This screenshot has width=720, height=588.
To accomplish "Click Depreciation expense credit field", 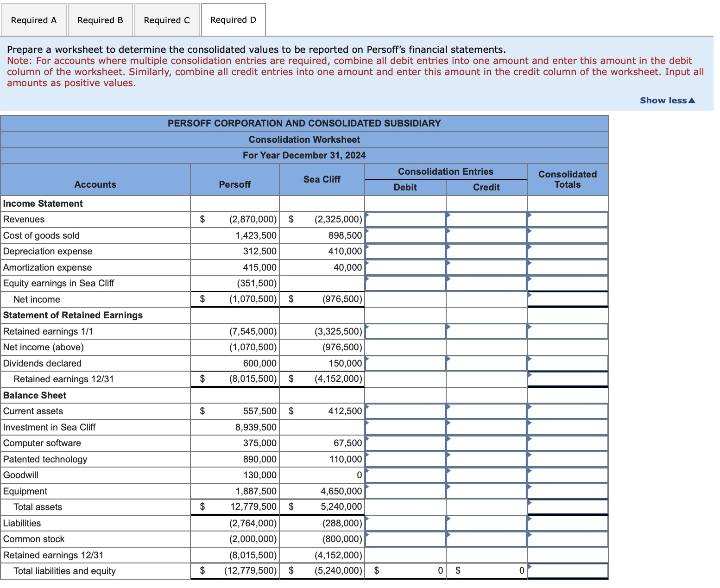I will point(486,252).
